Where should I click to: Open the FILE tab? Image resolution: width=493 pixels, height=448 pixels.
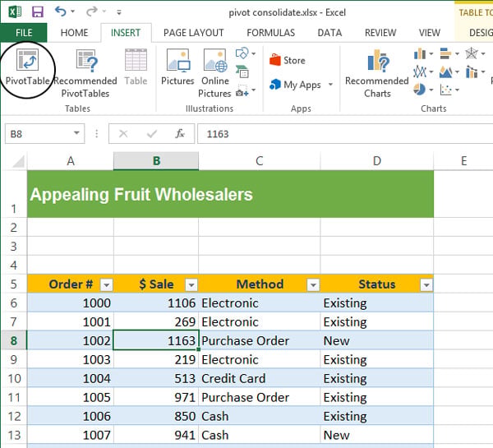tap(24, 33)
